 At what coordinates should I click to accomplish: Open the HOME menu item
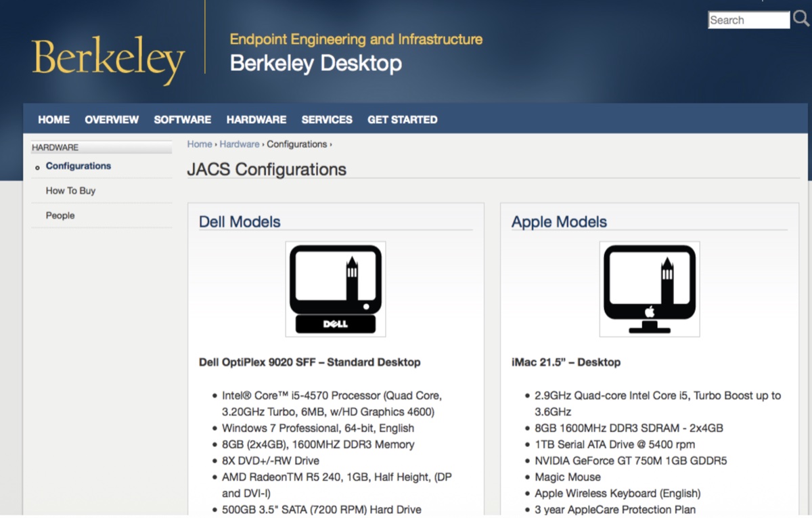point(53,120)
